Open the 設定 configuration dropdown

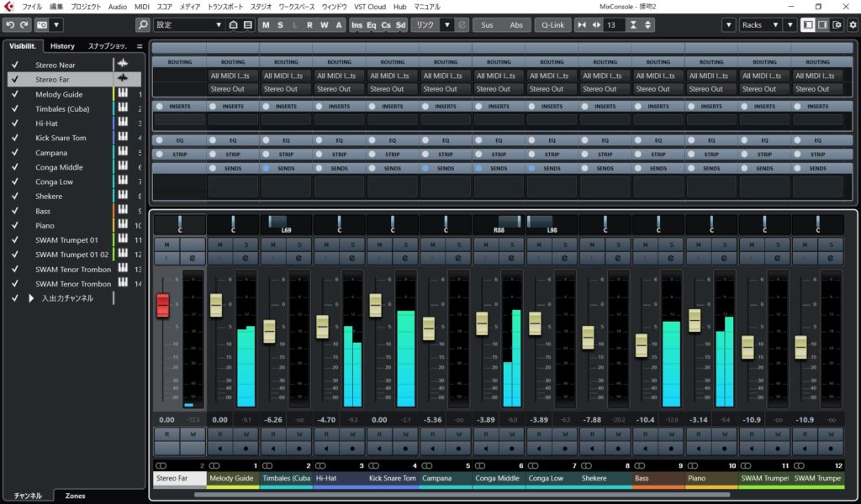tap(188, 25)
